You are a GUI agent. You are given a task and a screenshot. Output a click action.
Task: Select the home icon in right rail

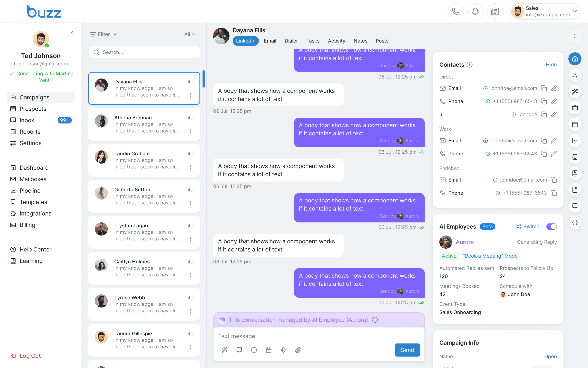click(x=575, y=59)
